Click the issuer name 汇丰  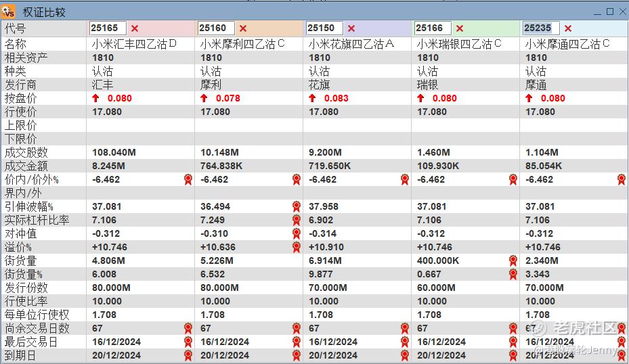click(x=103, y=85)
